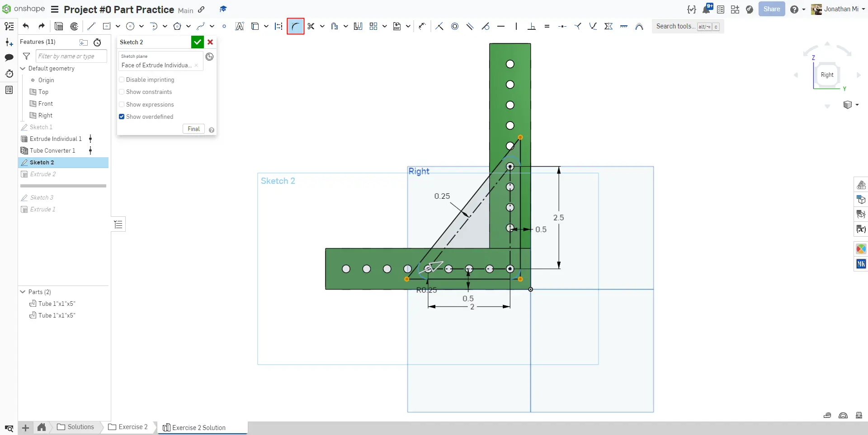Open the circle tool dropdown arrow
This screenshot has height=435, width=868.
click(142, 26)
